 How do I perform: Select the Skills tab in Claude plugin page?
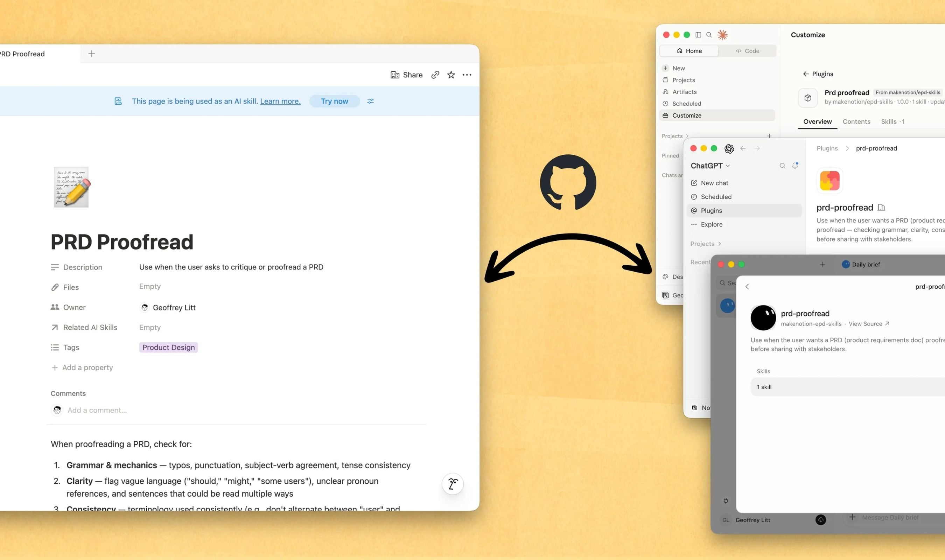(892, 121)
